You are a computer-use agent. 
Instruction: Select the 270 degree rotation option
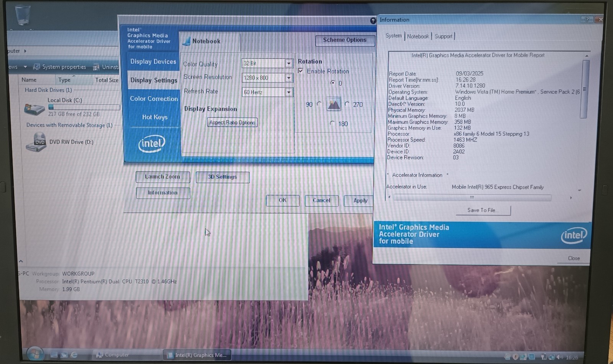[x=347, y=104]
